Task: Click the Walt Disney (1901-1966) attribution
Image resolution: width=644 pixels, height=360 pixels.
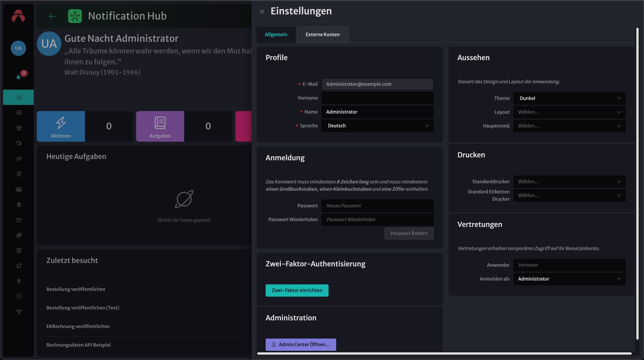Action: click(102, 72)
